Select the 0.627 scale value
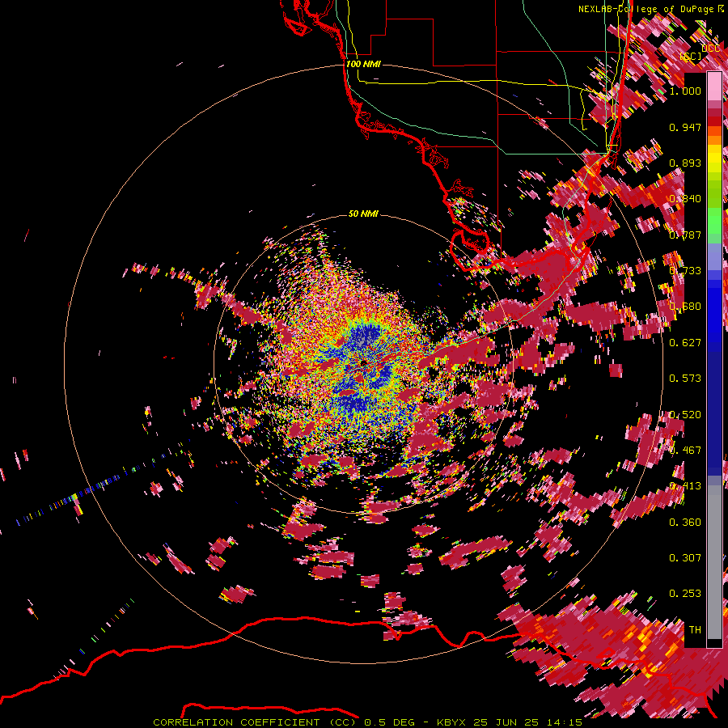 [685, 343]
